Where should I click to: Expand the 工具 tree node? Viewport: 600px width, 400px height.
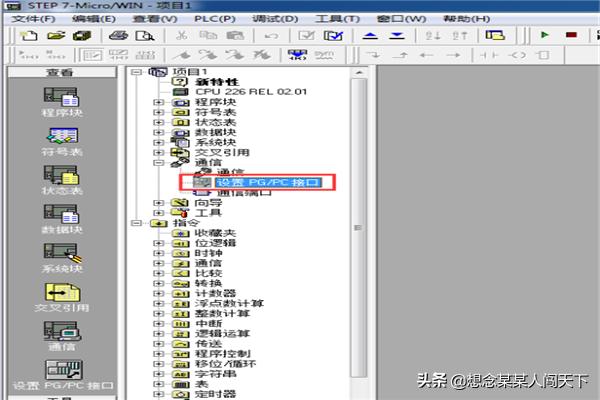(x=158, y=212)
